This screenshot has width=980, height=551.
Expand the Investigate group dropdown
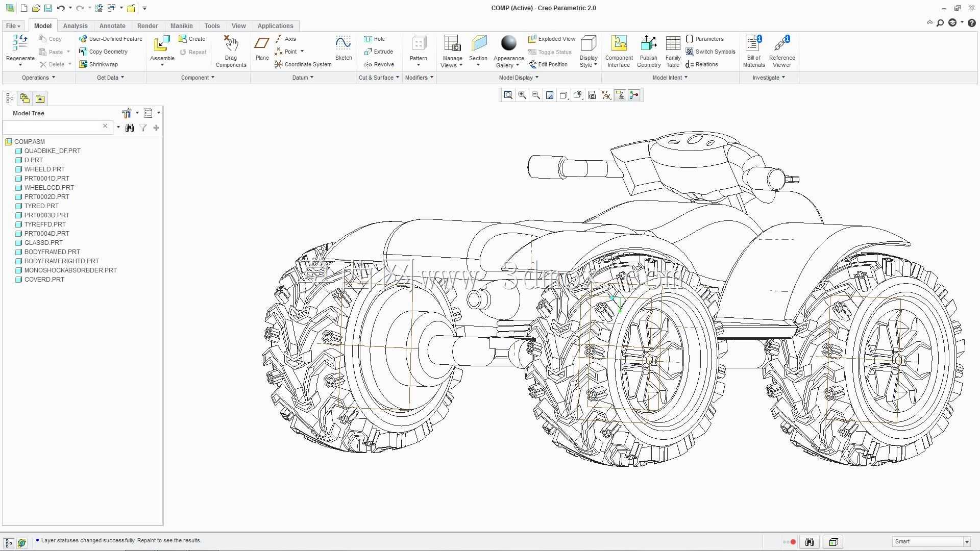click(x=769, y=78)
